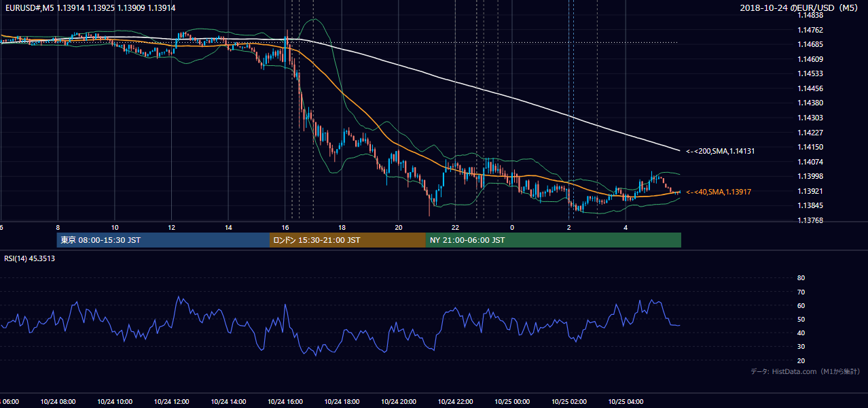Viewport: 868px width, 408px height.
Task: Select the ロンドン 15:30-21:00 JST session bar
Action: click(348, 240)
